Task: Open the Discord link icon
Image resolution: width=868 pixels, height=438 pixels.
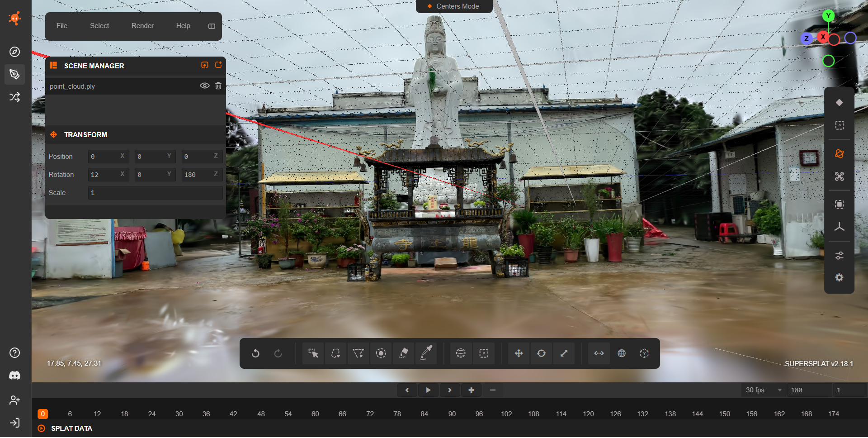Action: [15, 376]
